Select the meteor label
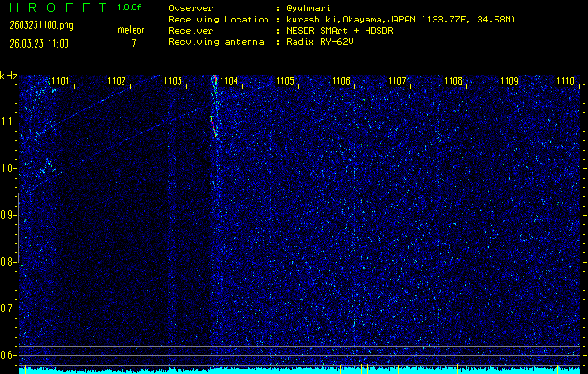This screenshot has height=374, width=588. [x=131, y=30]
